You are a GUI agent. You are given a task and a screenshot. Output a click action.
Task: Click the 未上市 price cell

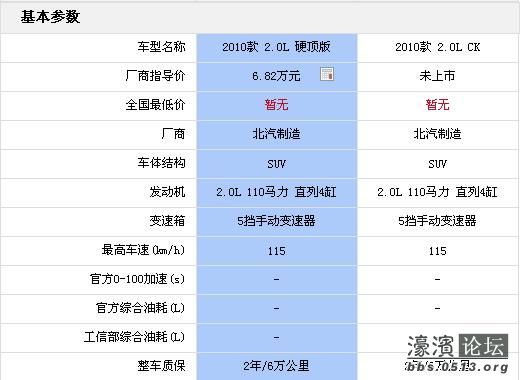pos(437,76)
